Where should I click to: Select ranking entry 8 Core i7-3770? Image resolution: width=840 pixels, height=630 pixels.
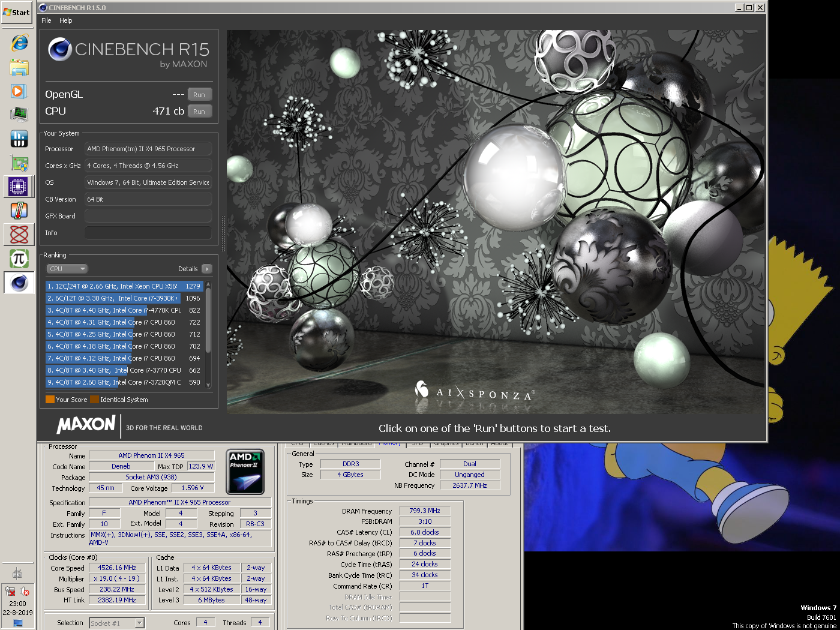[125, 370]
